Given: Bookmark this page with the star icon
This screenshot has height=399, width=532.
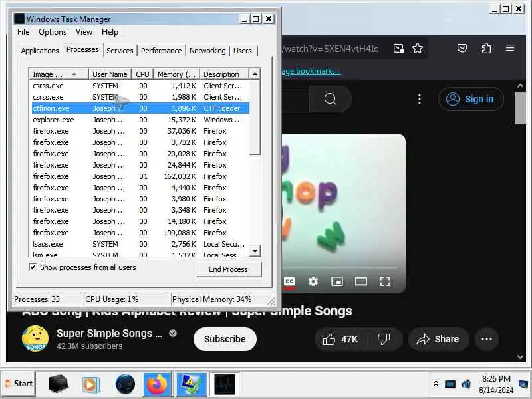Looking at the screenshot, I should [418, 48].
